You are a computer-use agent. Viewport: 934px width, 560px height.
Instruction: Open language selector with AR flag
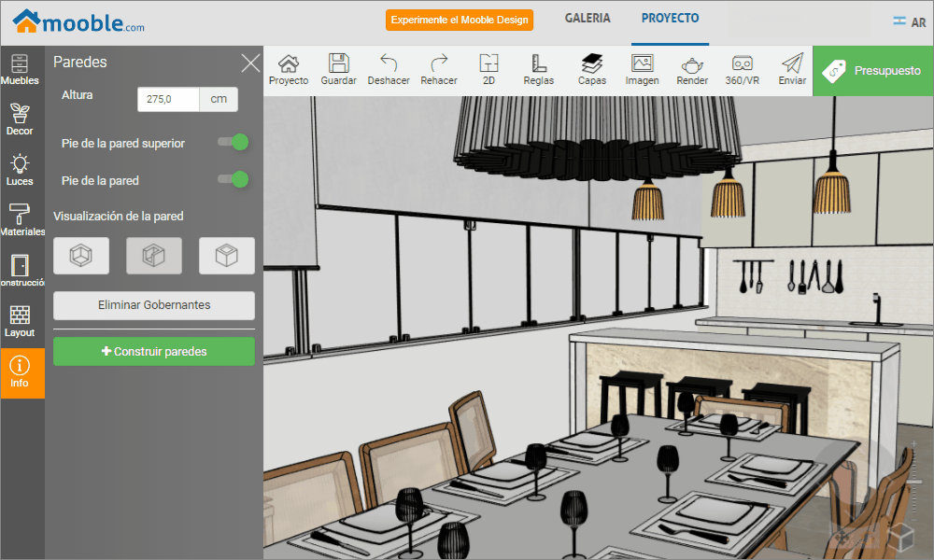[910, 22]
